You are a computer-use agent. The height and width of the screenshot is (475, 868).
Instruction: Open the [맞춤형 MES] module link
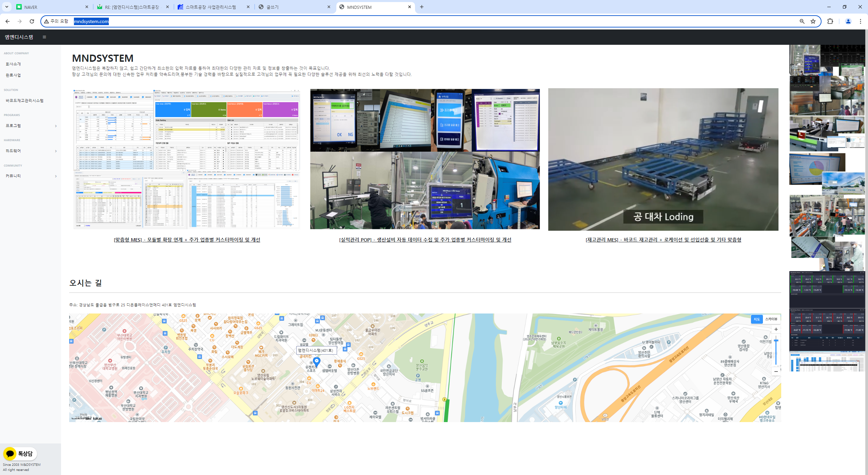[187, 240]
